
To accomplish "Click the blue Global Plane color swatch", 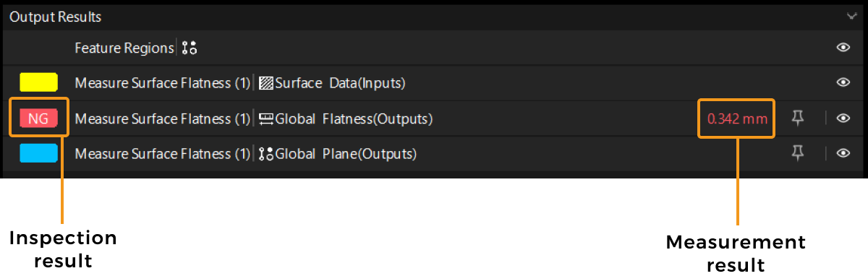I will [38, 153].
